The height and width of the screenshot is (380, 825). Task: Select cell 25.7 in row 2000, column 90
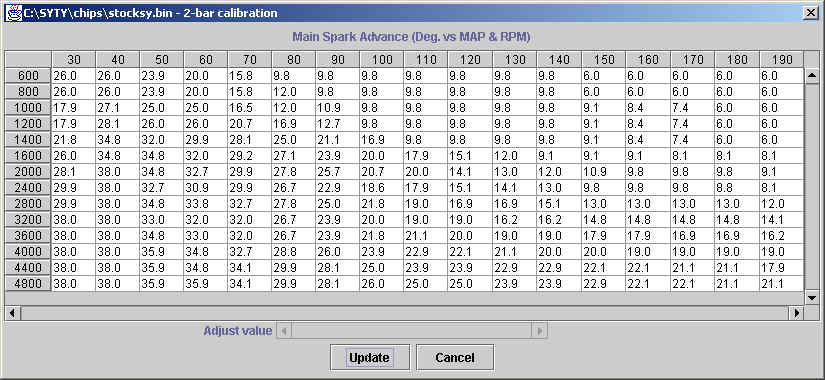click(x=337, y=172)
